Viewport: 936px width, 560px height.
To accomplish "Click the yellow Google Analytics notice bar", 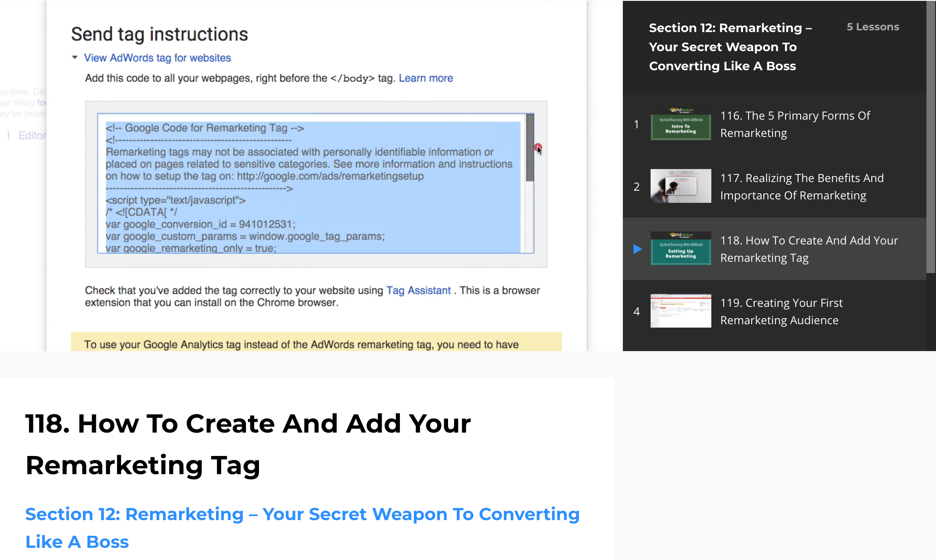I will coord(316,344).
